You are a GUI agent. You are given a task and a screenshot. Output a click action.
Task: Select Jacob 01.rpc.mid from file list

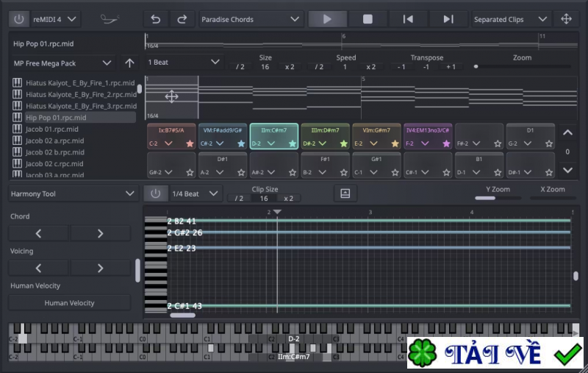51,129
